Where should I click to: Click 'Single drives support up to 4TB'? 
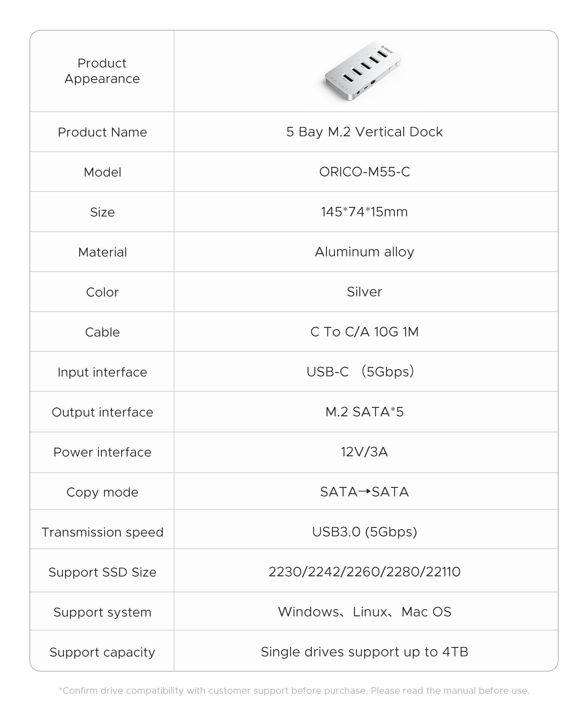click(364, 652)
